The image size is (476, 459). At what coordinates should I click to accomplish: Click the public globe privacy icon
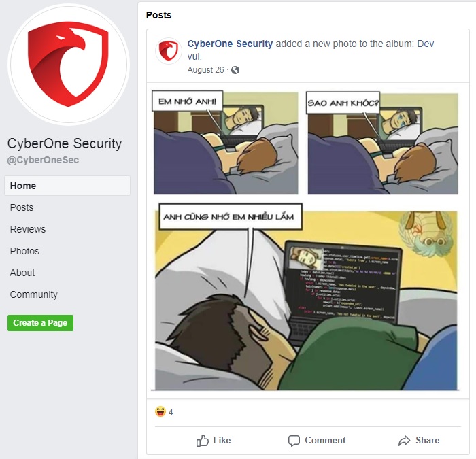(235, 70)
